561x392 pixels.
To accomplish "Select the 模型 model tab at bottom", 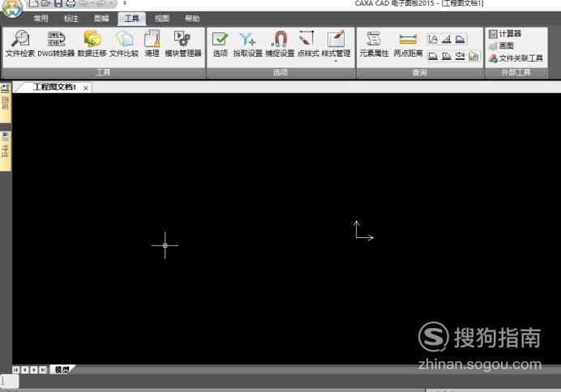I will (x=62, y=370).
